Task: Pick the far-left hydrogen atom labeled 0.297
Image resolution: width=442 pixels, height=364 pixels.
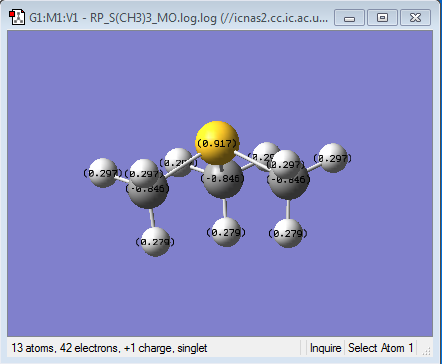Action: click(104, 173)
